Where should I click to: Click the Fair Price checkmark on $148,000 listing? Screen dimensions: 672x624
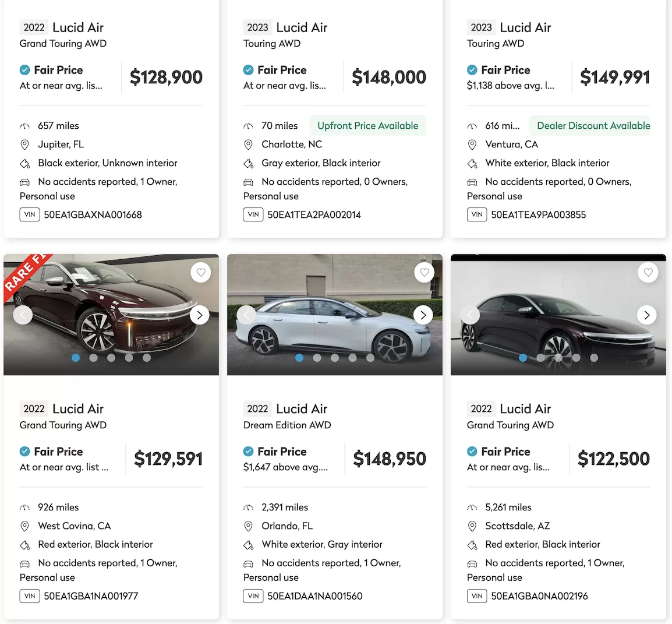pyautogui.click(x=248, y=70)
